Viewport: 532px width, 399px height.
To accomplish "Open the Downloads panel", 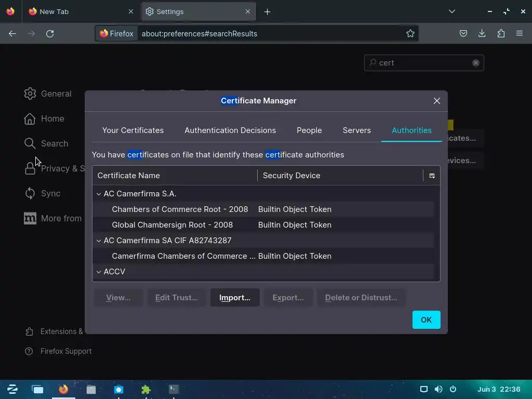I will click(482, 33).
